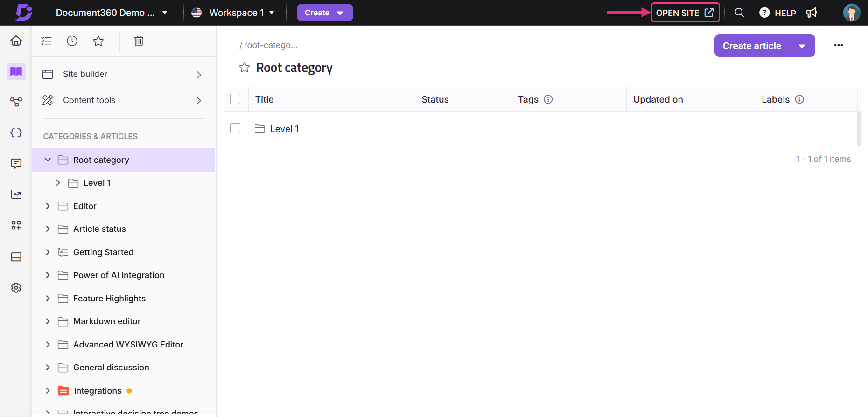Collapse the Root category tree node
The width and height of the screenshot is (868, 417).
click(48, 160)
